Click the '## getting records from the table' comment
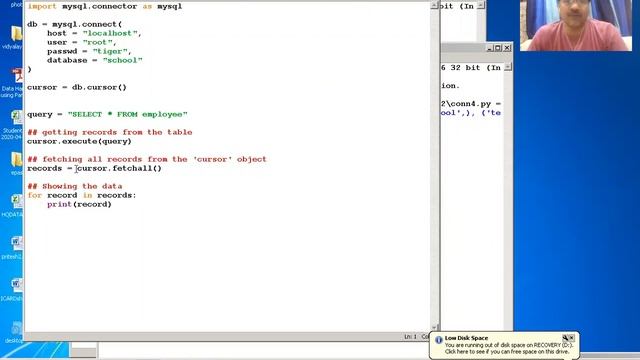The height and width of the screenshot is (360, 640). pos(109,132)
